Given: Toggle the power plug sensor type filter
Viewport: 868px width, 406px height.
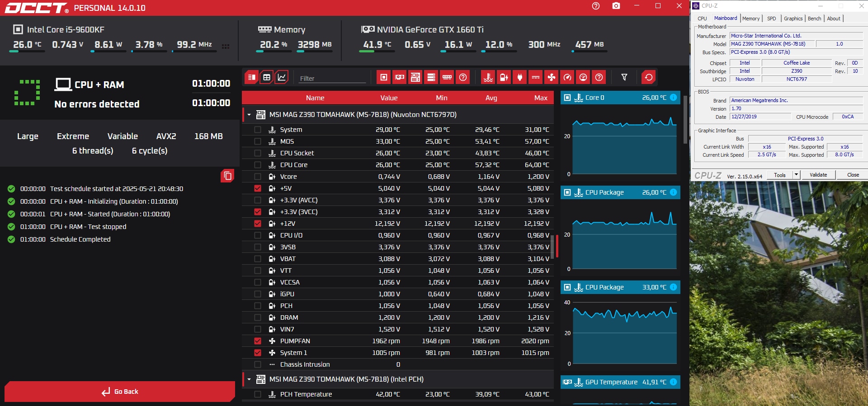Looking at the screenshot, I should 520,77.
